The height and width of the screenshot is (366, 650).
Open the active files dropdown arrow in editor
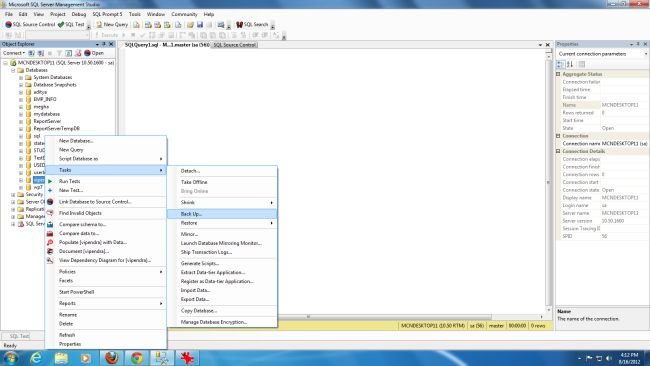pyautogui.click(x=540, y=45)
